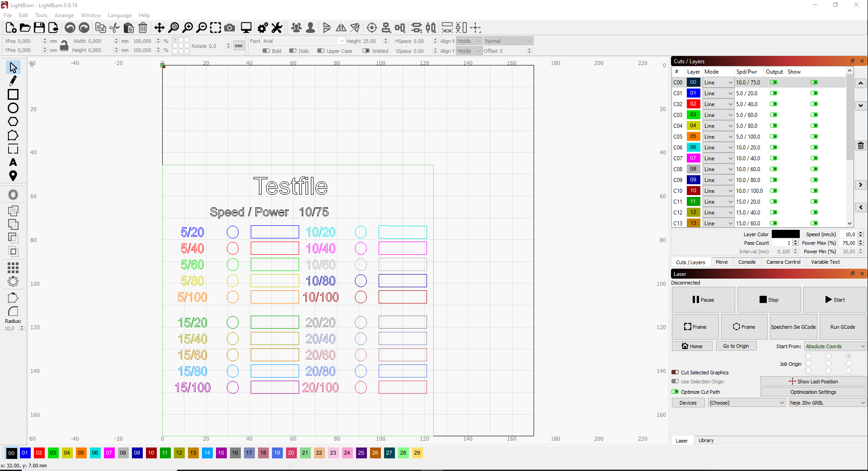Toggle Optimize Cut Path
Image resolution: width=868 pixels, height=471 pixels.
(x=676, y=392)
